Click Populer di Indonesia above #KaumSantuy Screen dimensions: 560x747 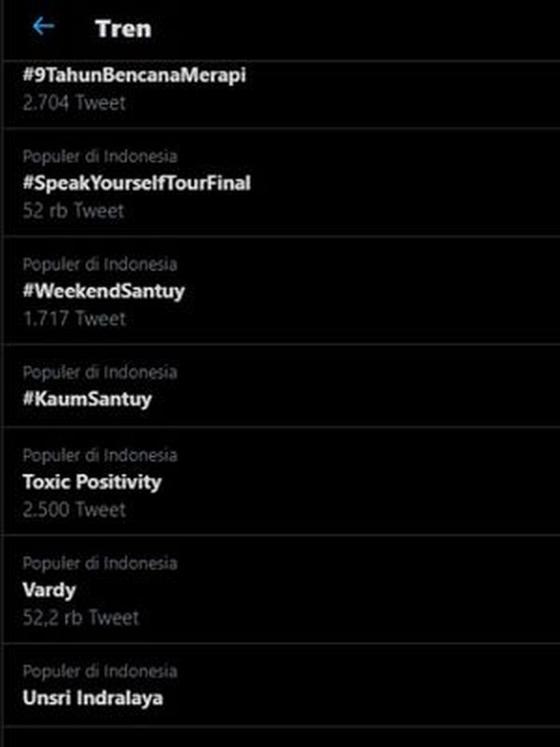tap(100, 372)
